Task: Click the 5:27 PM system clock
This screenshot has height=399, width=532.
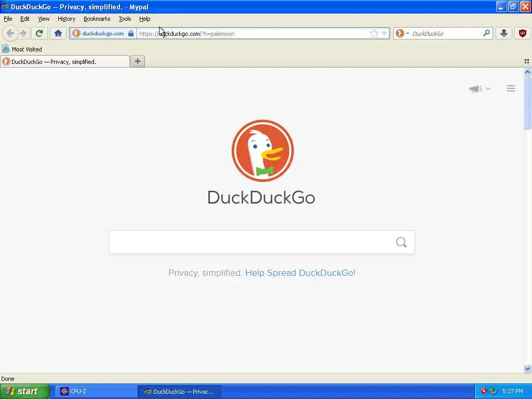Action: click(513, 391)
